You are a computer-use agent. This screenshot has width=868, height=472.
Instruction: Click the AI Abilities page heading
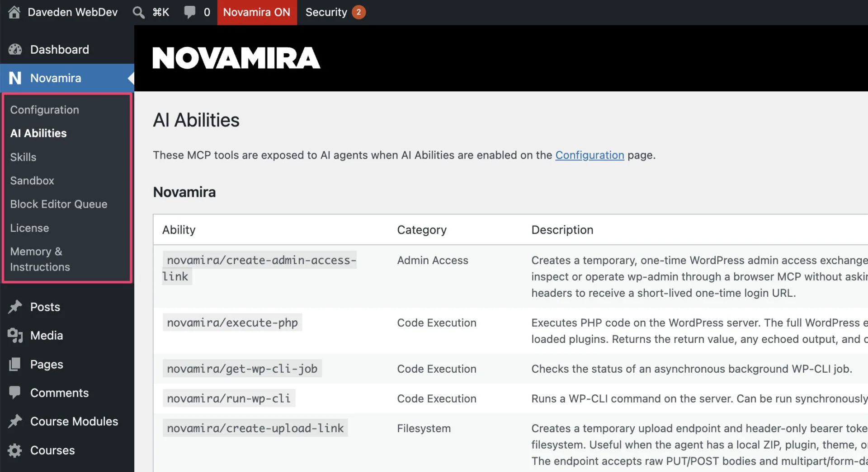[x=196, y=120]
